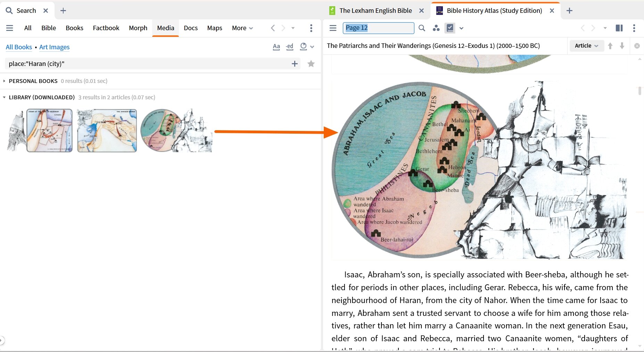Click the star icon to save the search
The height and width of the screenshot is (352, 644).
311,64
